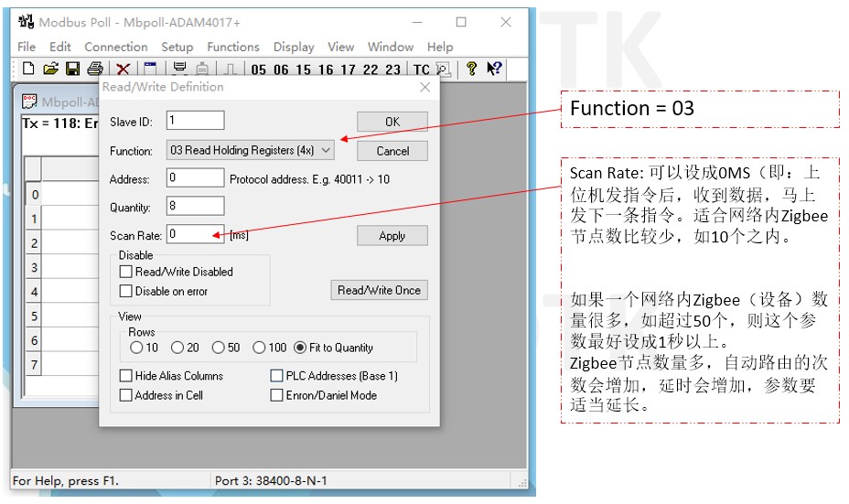
Task: Click the Modbus Poll app title icon
Action: [26, 22]
